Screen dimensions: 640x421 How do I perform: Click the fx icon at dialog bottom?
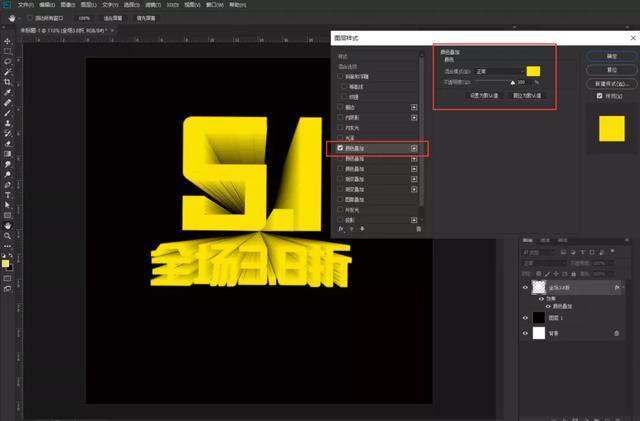click(x=340, y=229)
